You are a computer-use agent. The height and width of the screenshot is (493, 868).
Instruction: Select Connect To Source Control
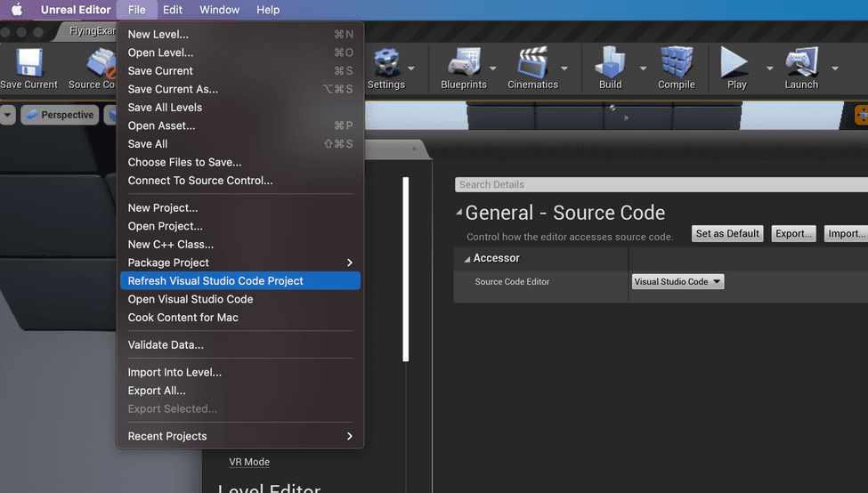coord(239,181)
